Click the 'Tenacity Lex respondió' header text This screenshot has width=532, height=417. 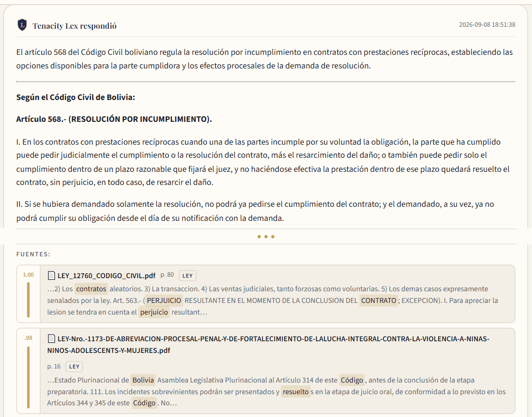point(74,26)
